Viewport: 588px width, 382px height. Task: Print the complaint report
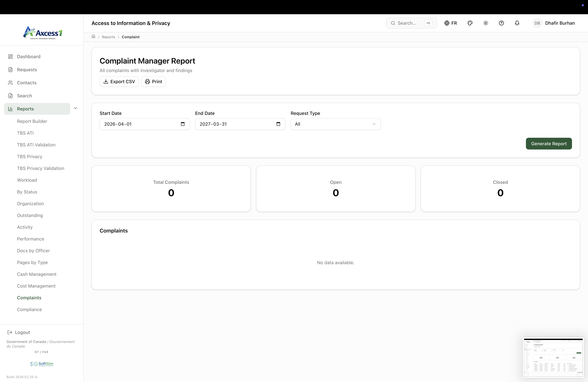click(153, 82)
